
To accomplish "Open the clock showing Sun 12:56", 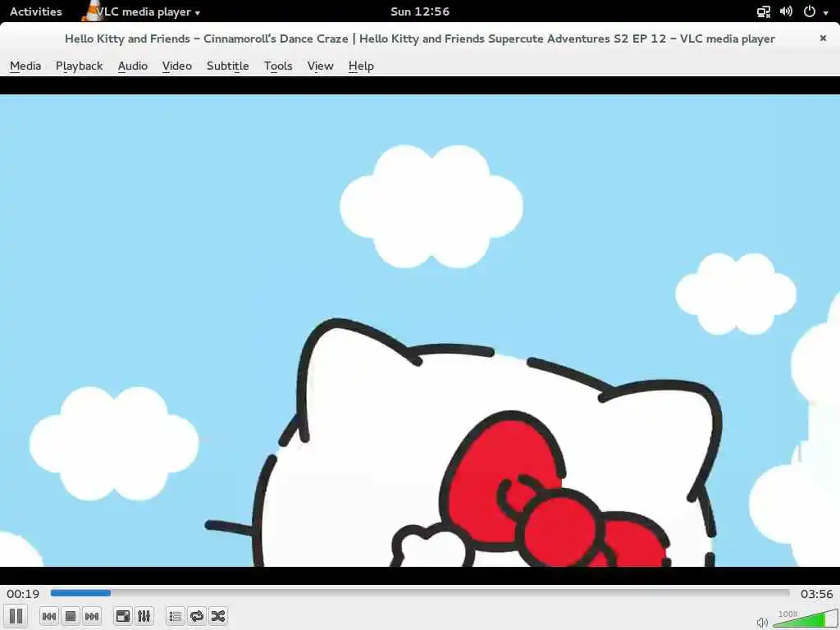I will 420,11.
